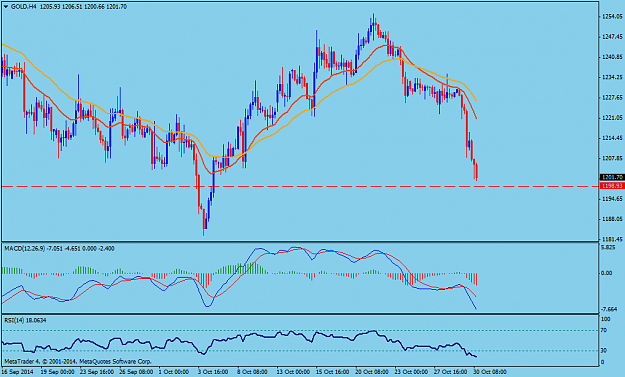Click the 1207.85 price axis label
This screenshot has height=377, width=625.
click(x=613, y=159)
